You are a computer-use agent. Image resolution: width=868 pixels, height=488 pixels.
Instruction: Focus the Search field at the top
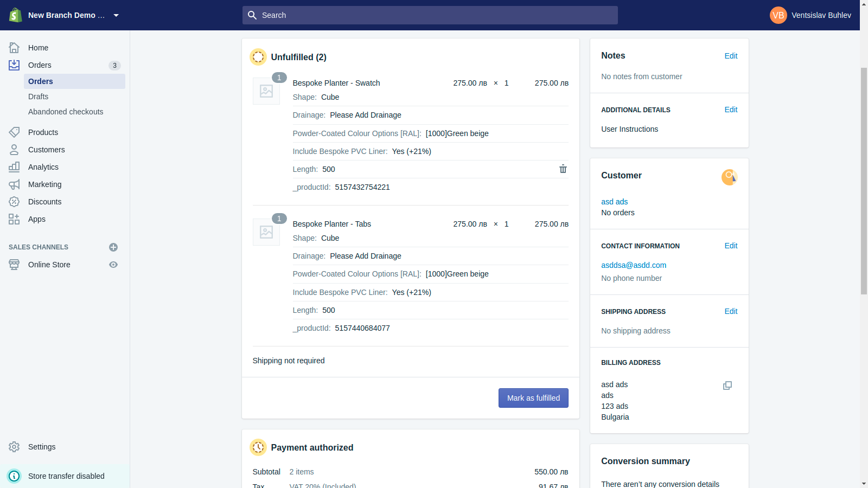430,15
